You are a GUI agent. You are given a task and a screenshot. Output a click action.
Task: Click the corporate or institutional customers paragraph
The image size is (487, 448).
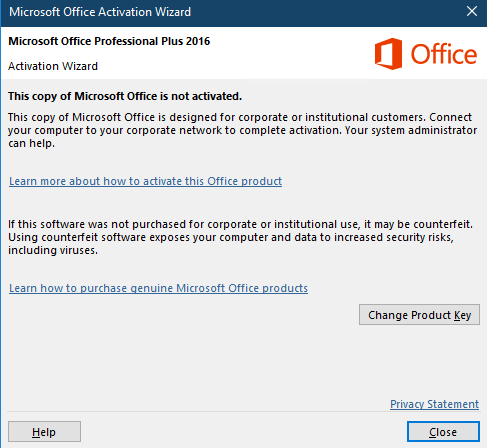click(x=242, y=130)
